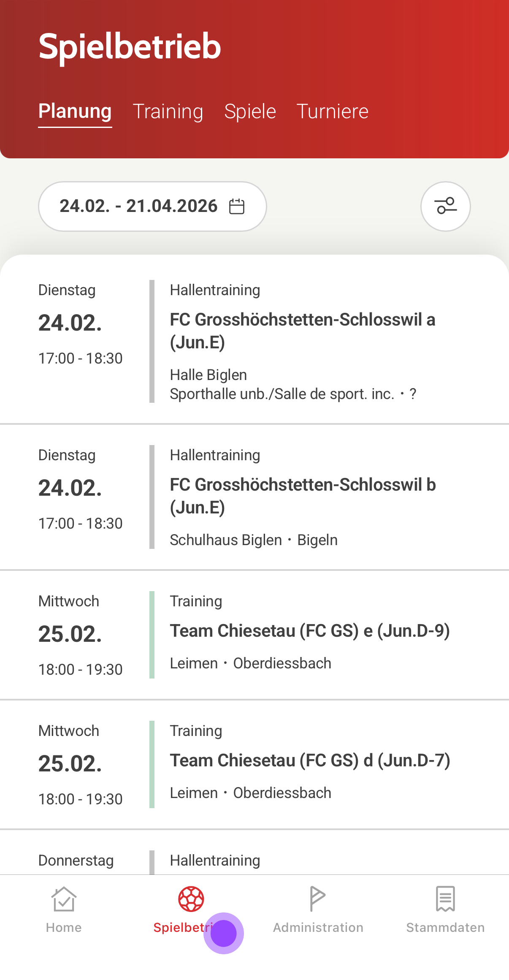
Task: Tap the Spielbetrieb football icon
Action: click(x=191, y=899)
